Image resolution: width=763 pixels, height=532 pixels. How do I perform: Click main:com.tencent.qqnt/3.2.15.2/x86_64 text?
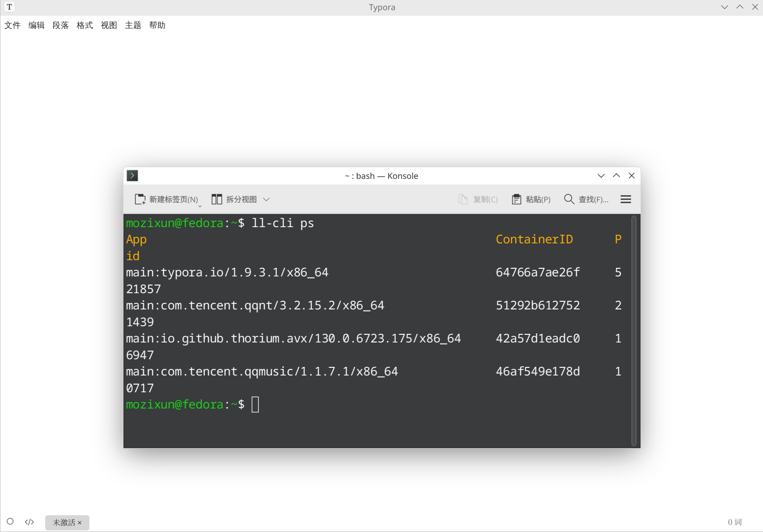(x=255, y=306)
